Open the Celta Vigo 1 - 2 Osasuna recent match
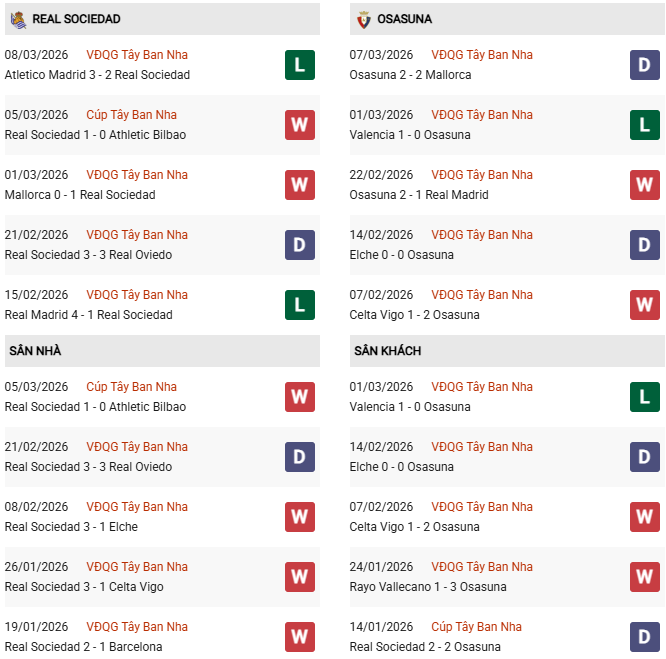 (414, 315)
